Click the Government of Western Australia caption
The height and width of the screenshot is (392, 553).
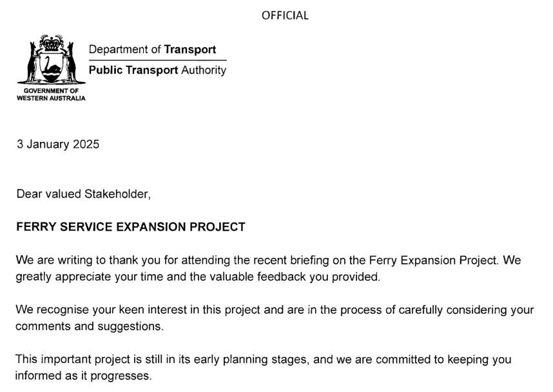point(51,94)
